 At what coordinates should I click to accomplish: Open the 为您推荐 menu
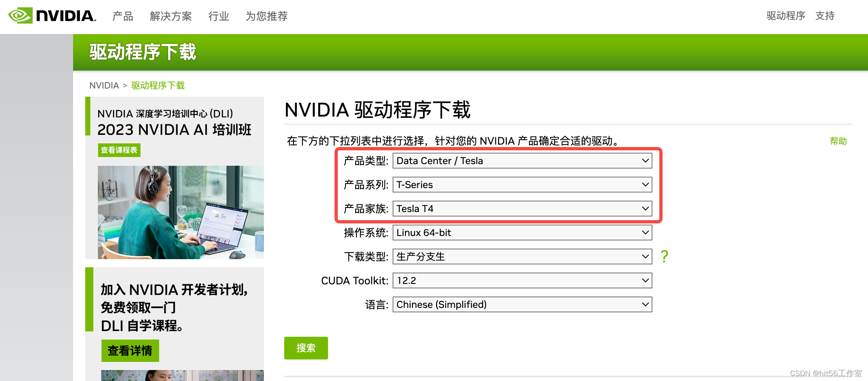266,16
